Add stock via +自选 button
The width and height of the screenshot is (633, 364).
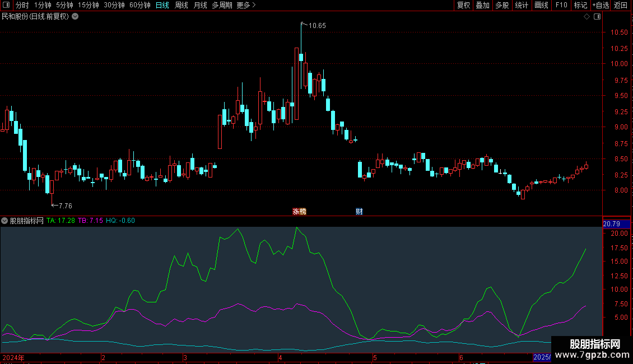coord(601,5)
